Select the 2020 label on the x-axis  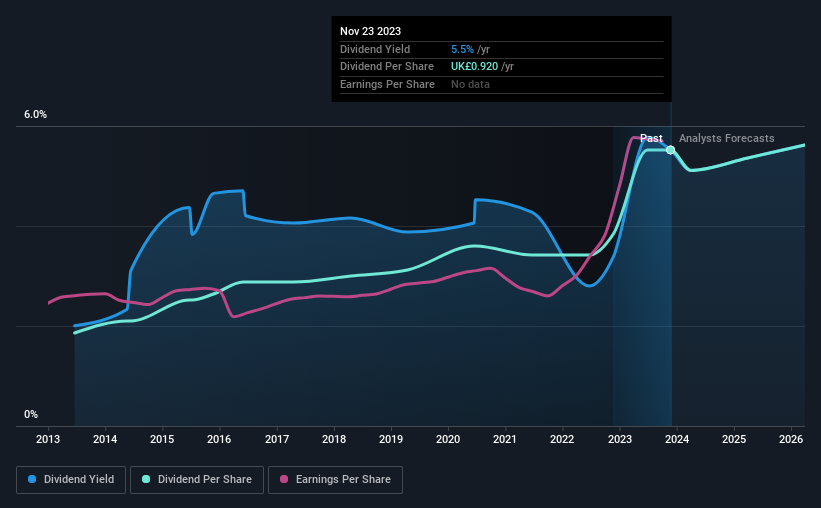448,439
